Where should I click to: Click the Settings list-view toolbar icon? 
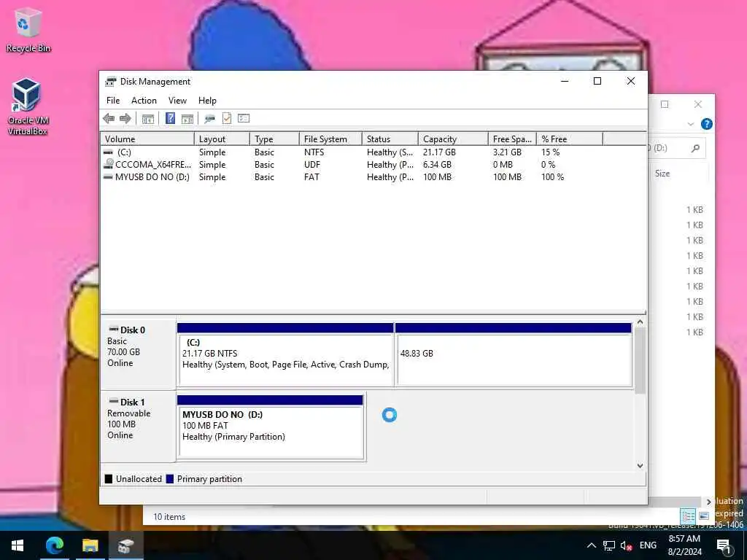coord(244,118)
